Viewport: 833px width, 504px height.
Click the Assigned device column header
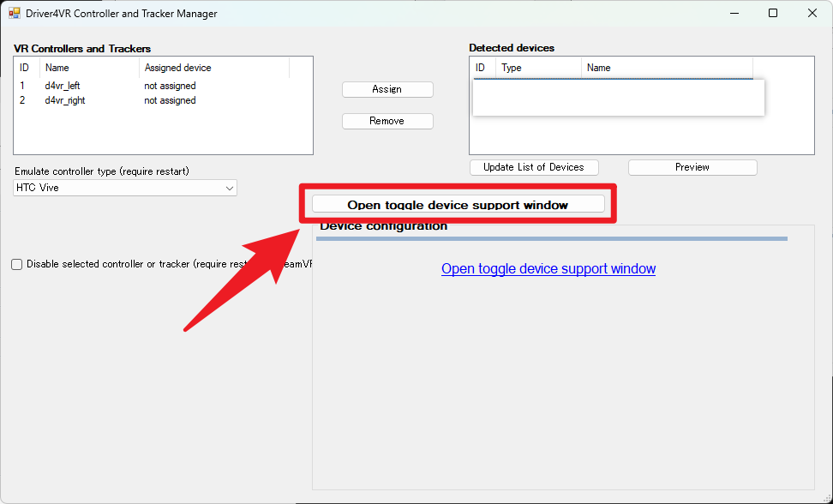coord(214,68)
